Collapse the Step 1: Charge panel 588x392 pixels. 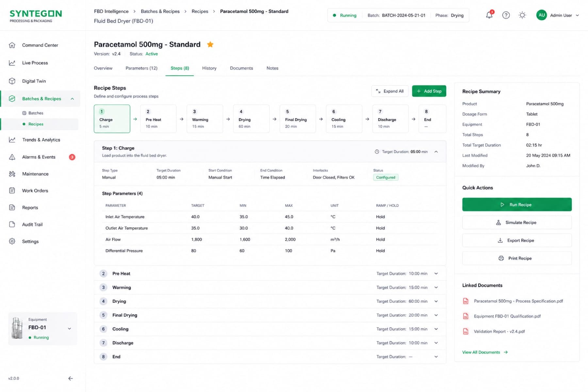pyautogui.click(x=436, y=152)
